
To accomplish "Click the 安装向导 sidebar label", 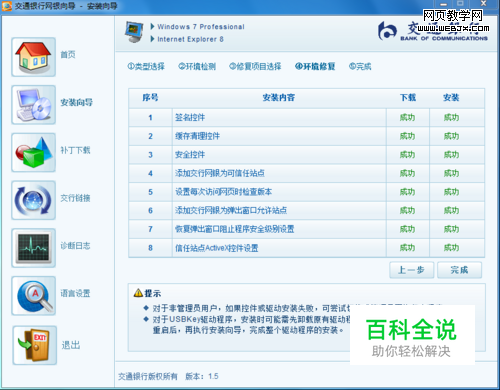I will point(76,102).
